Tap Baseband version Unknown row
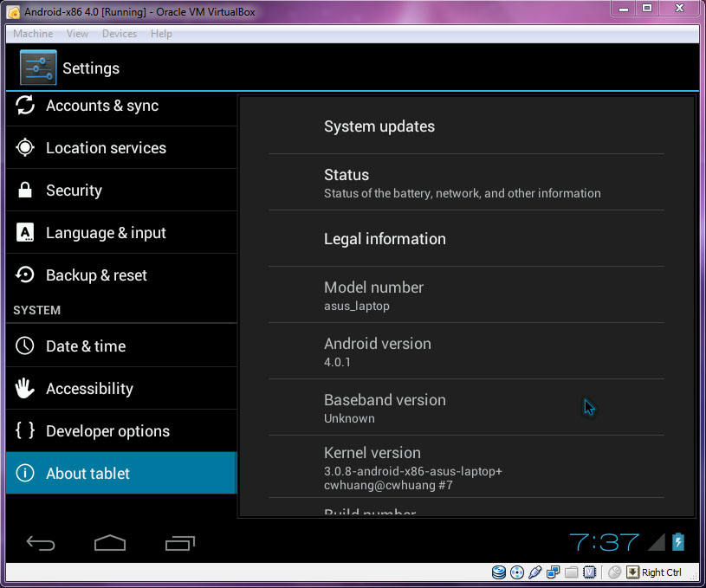Viewport: 706px width, 588px height. pyautogui.click(x=466, y=408)
